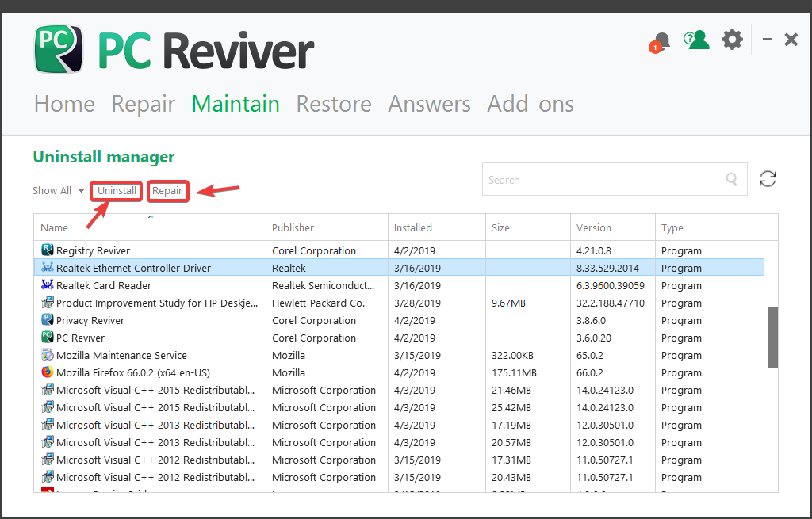Open the Restore tab

(x=334, y=104)
